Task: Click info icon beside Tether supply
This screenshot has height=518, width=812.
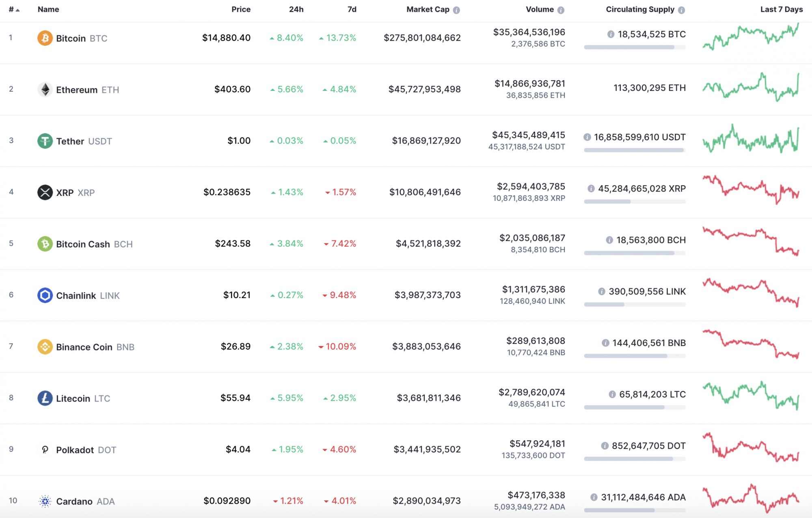Action: tap(587, 137)
